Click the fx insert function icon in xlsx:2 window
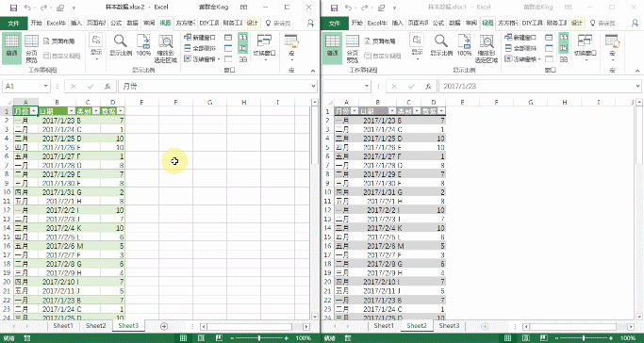Viewport: 644px width, 343px height. pos(107,86)
